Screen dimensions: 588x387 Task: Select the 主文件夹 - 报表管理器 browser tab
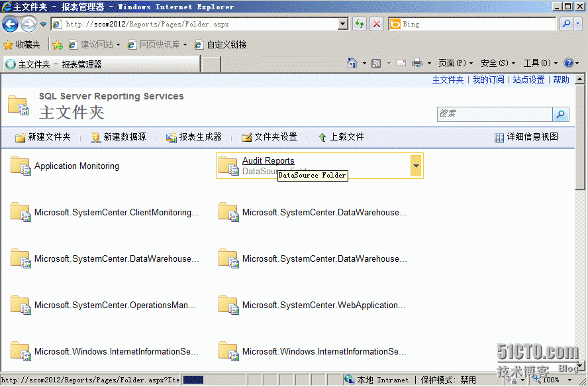101,64
